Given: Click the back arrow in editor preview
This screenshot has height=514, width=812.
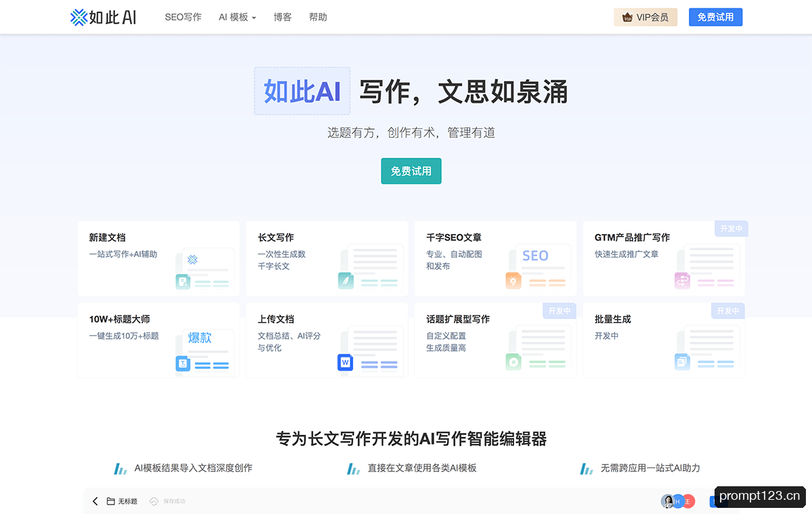Looking at the screenshot, I should [95, 501].
